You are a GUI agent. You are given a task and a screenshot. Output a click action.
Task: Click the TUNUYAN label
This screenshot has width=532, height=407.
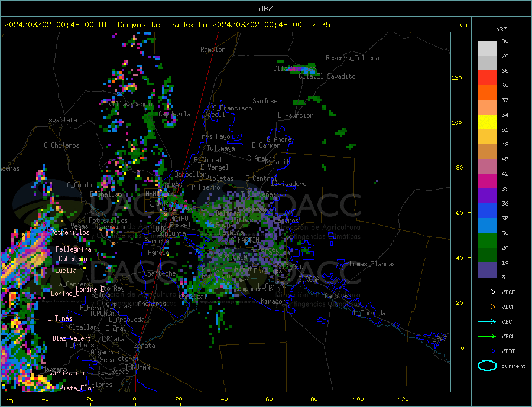tap(137, 367)
